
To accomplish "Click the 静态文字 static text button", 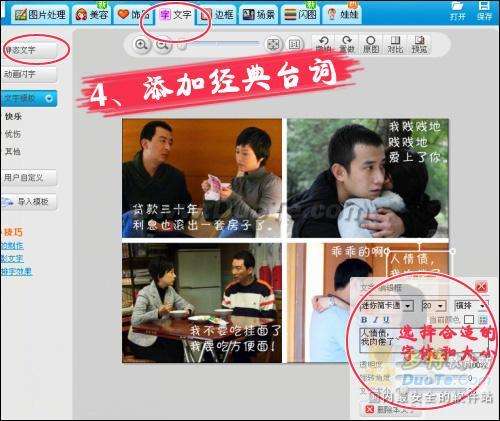I will [x=29, y=50].
